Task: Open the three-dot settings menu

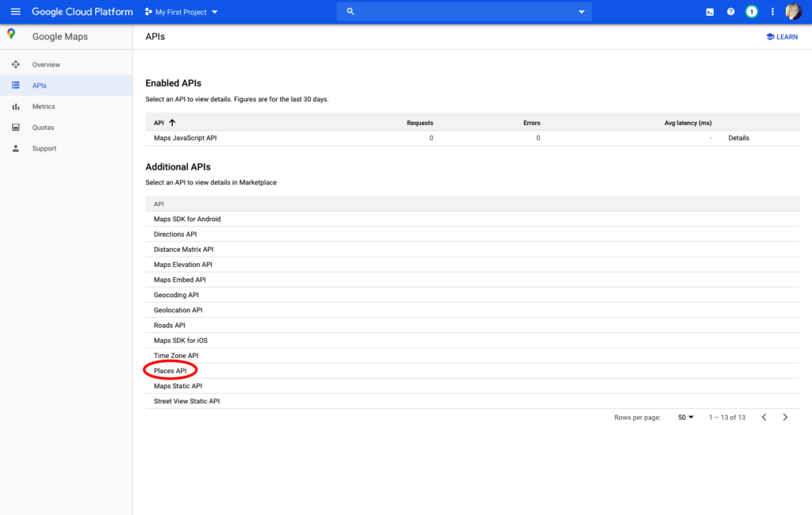Action: coord(772,11)
